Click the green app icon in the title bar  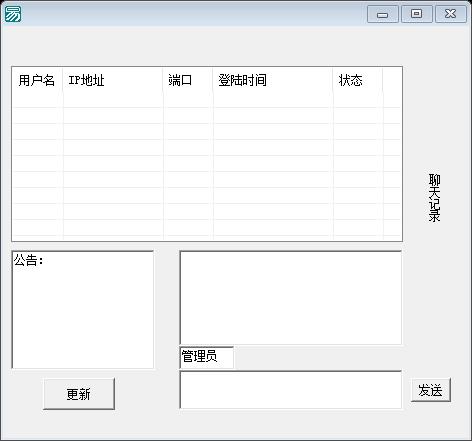[x=13, y=14]
